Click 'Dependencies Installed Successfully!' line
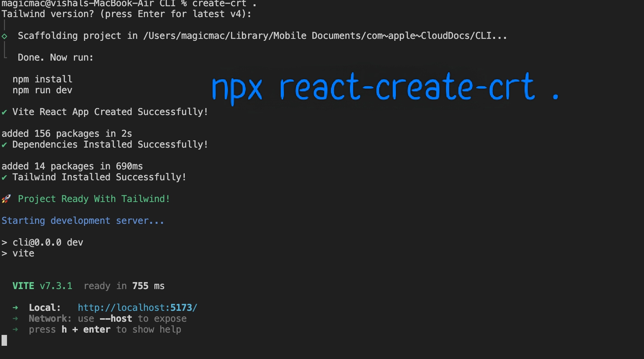 click(110, 145)
